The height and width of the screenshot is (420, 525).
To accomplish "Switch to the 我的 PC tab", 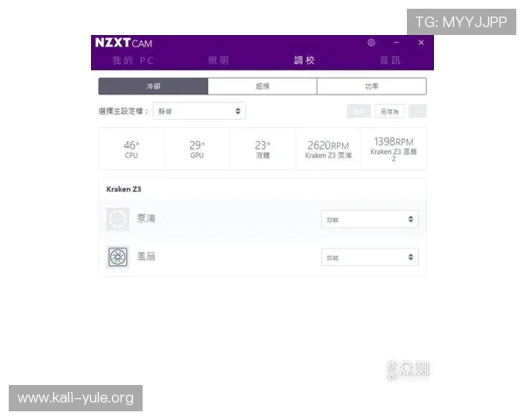I will [133, 60].
